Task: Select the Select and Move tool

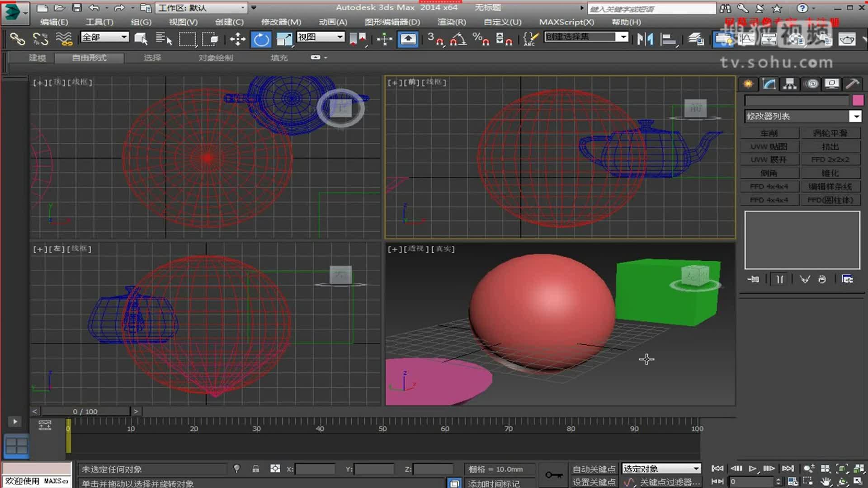Action: pos(237,39)
